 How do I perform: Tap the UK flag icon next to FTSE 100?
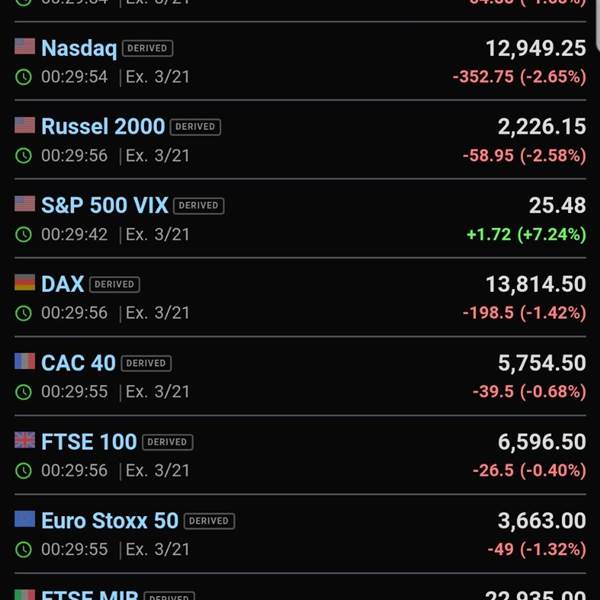24,440
